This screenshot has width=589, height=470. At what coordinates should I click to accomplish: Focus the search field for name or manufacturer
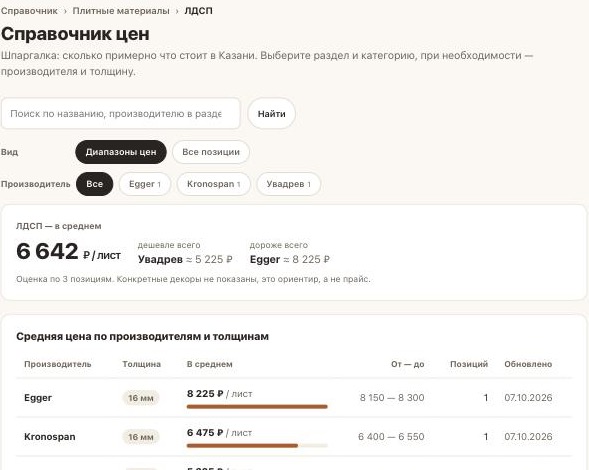[121, 113]
